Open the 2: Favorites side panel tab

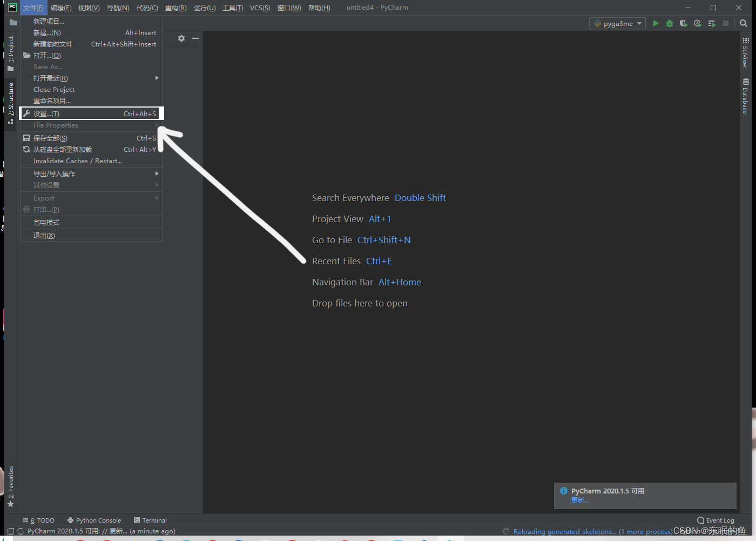click(x=10, y=486)
